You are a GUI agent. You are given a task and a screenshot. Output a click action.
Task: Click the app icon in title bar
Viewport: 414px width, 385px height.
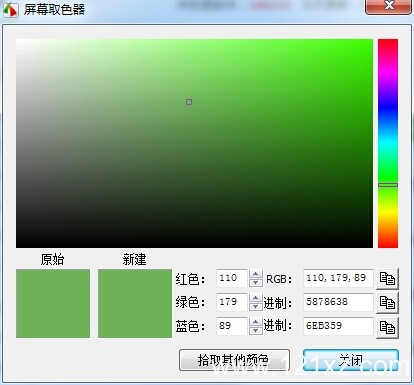click(x=10, y=9)
